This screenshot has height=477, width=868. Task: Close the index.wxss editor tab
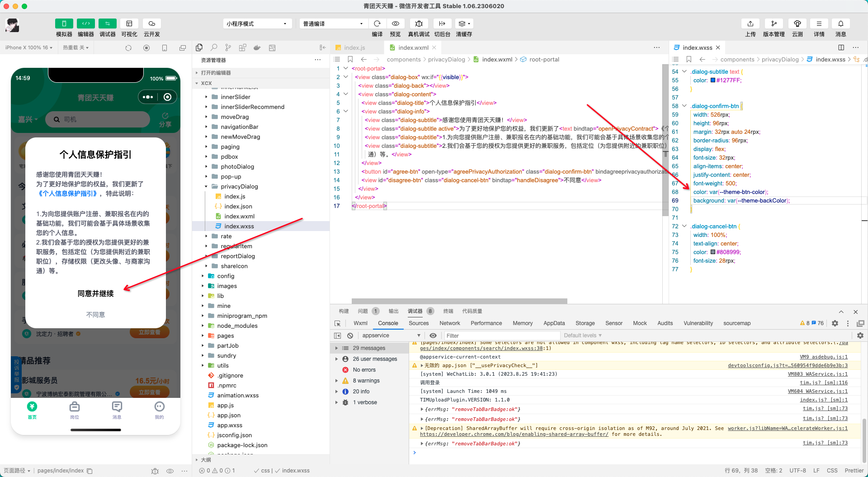(718, 47)
